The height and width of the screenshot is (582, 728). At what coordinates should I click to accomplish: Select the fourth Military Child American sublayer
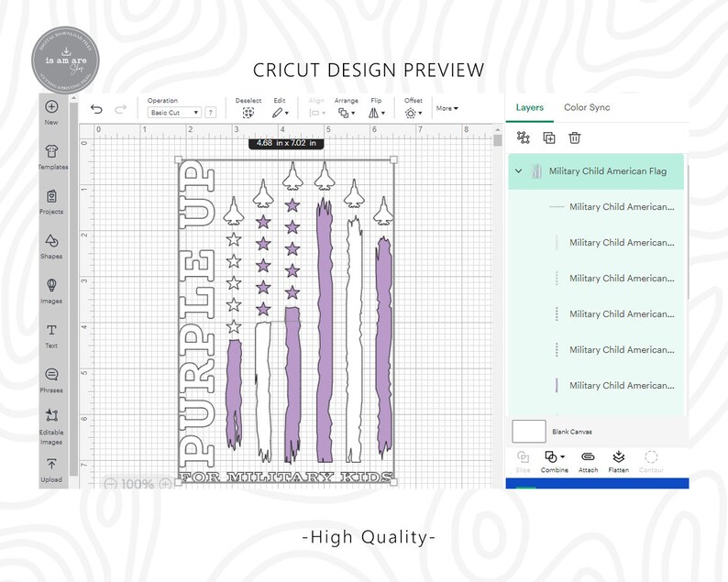click(x=596, y=314)
